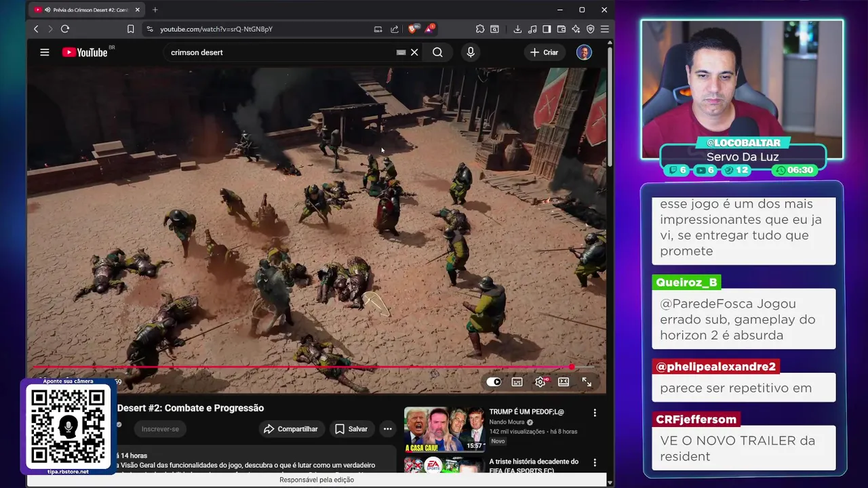Click the search magnifier button

click(437, 52)
